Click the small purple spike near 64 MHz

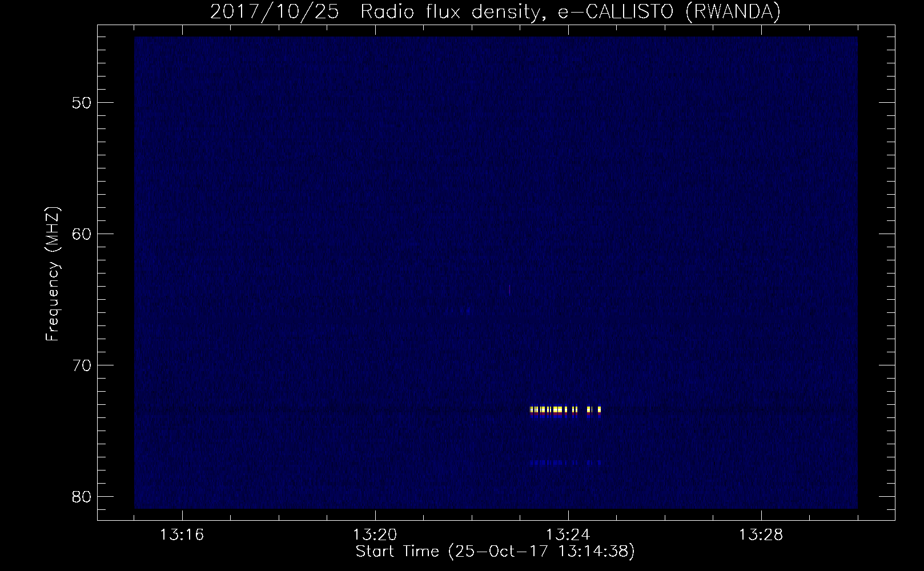pyautogui.click(x=509, y=289)
